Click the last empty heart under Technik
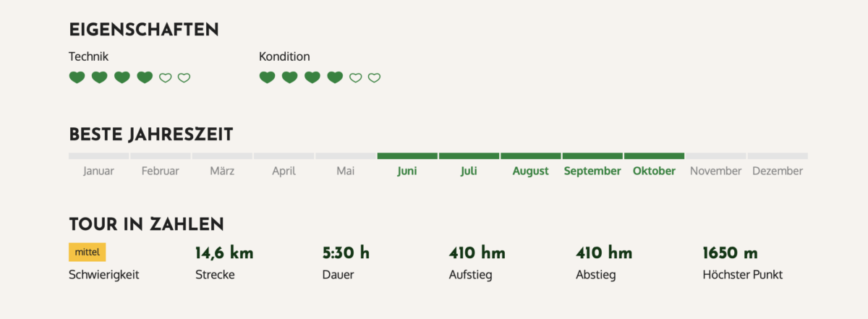Screen dimensions: 868x319 (184, 77)
